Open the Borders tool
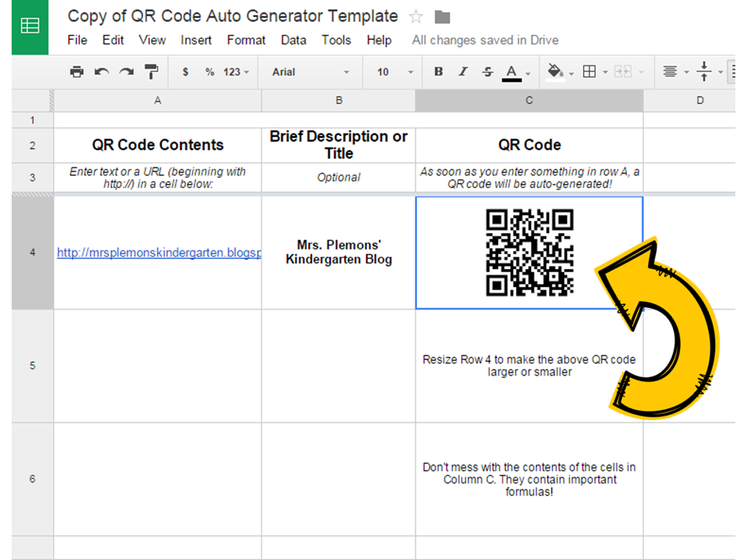Viewport: 747px width, 560px height. click(589, 72)
